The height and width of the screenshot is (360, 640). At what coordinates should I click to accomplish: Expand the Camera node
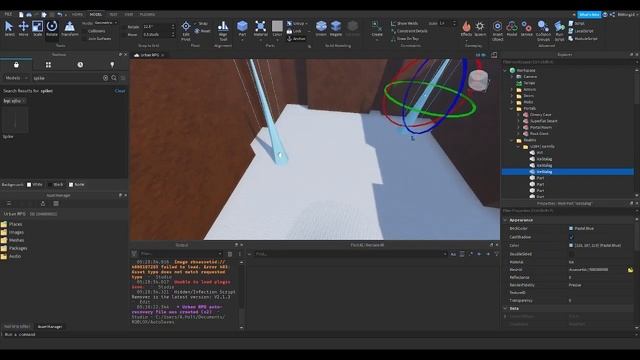(512, 77)
